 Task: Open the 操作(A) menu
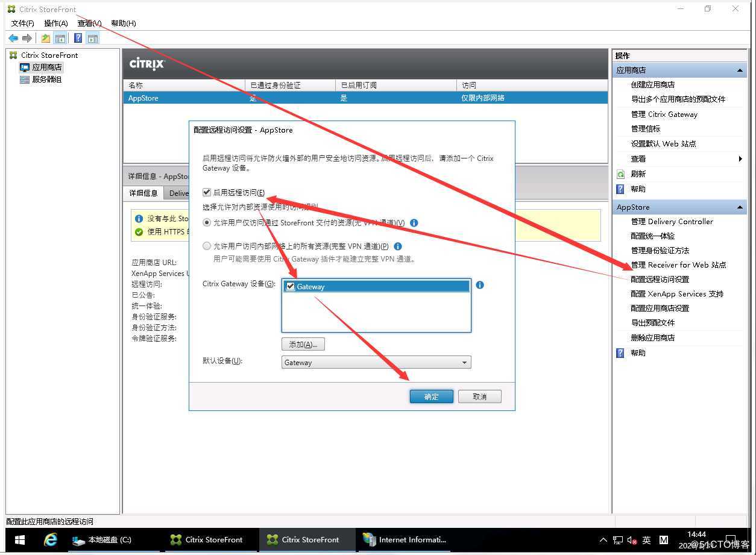(x=56, y=23)
